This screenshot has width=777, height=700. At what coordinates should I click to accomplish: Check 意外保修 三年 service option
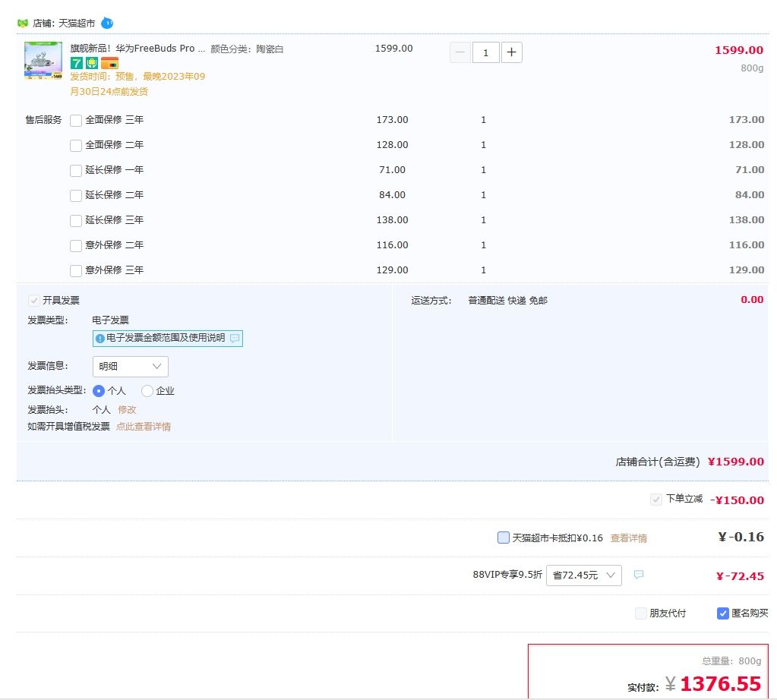click(x=76, y=271)
